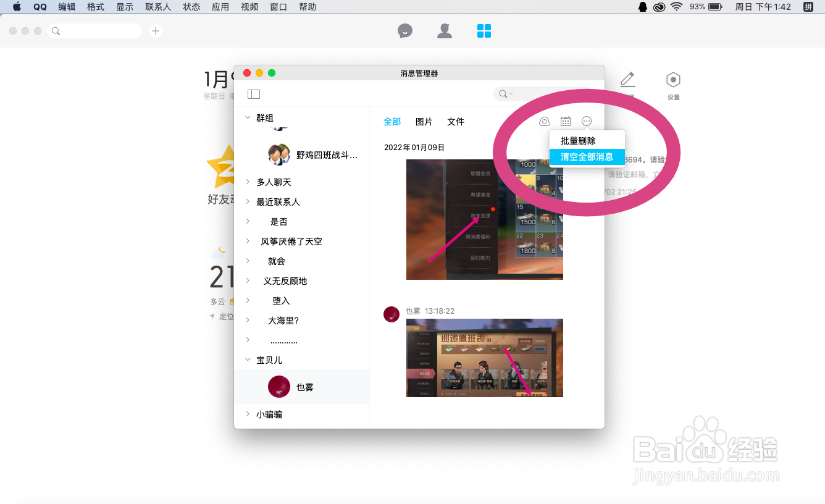This screenshot has height=504, width=825.
Task: Open the cloud roaming messages icon
Action: point(545,122)
